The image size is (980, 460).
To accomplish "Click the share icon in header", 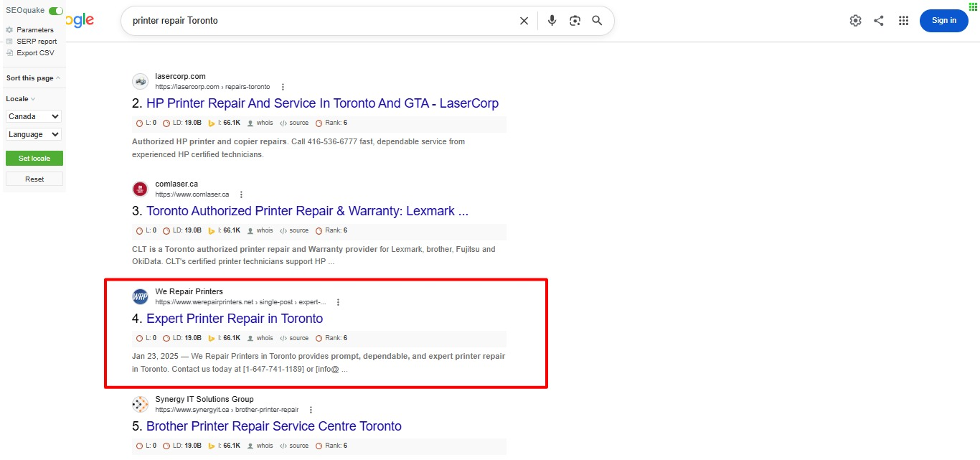I will (x=879, y=21).
